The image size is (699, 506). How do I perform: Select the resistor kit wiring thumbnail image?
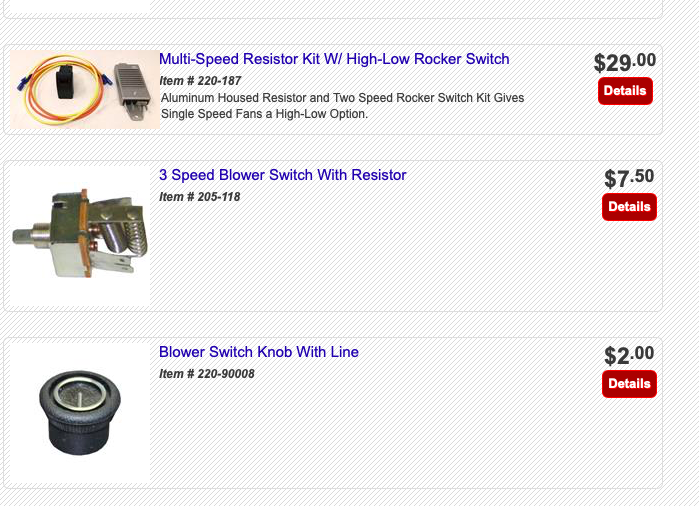coord(85,90)
